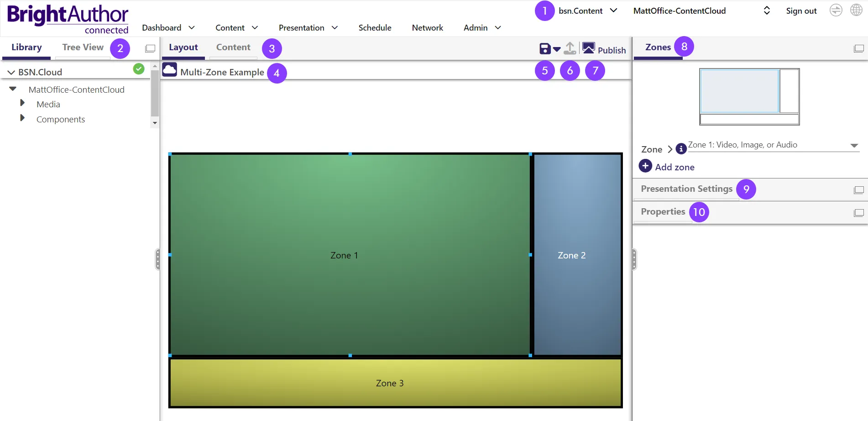Screen dimensions: 868x421
Task: Click the cloud icon beside Multi-Zone Example
Action: coord(169,69)
